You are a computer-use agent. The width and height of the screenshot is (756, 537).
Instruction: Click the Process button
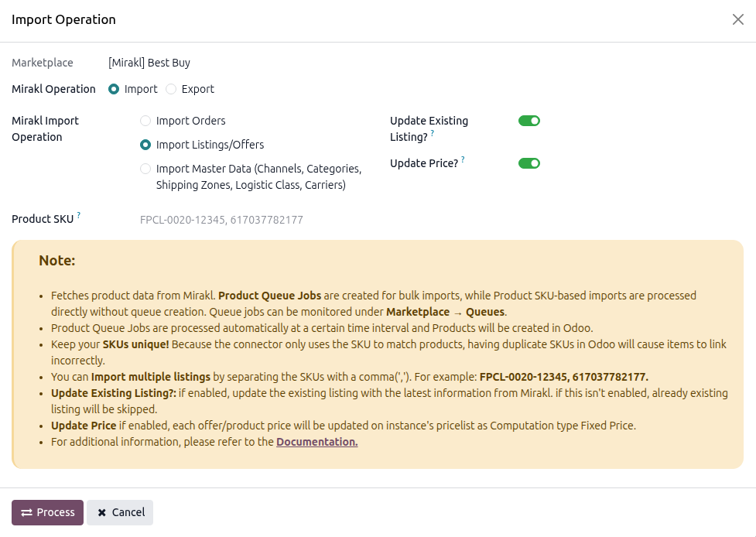click(47, 512)
